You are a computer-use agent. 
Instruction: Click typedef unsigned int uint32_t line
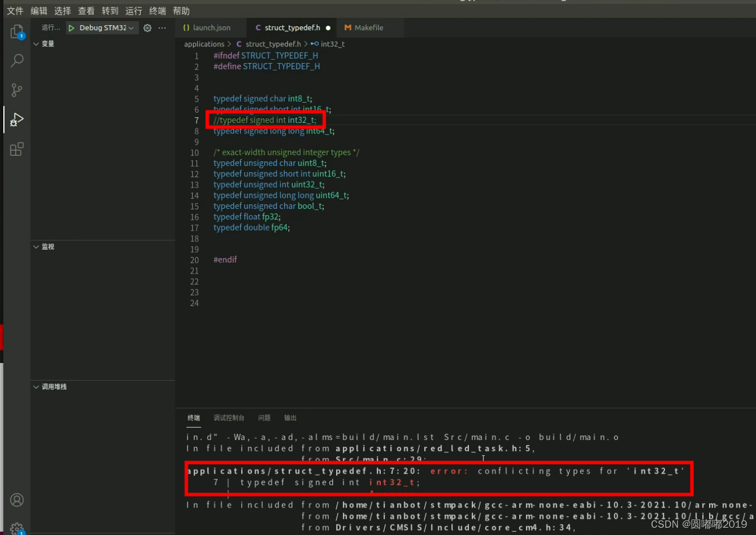click(269, 184)
